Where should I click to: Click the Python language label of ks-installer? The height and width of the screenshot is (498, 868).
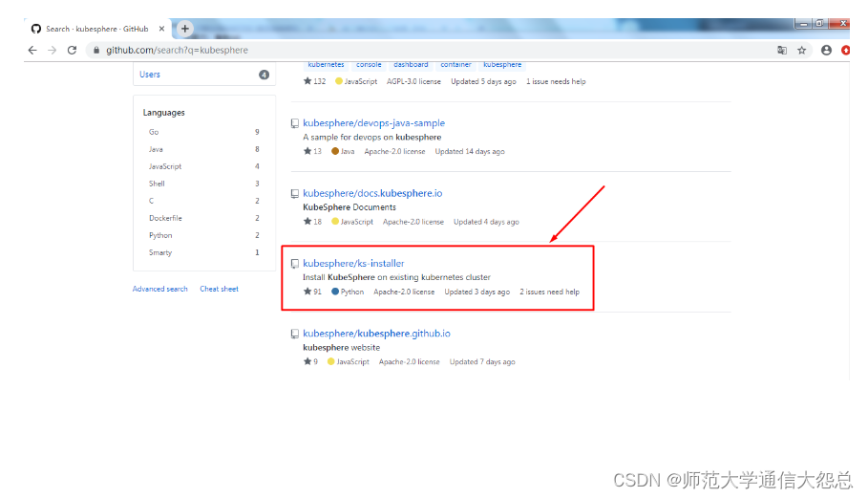pos(348,292)
